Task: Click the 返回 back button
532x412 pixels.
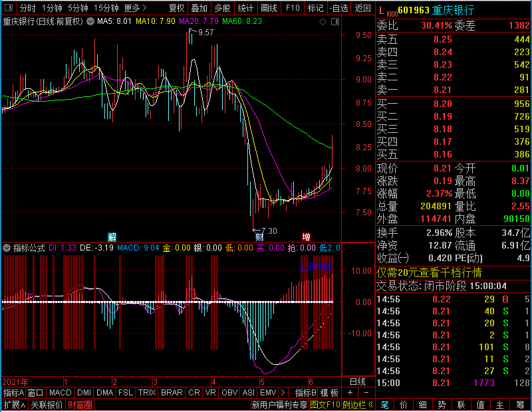Action: (x=362, y=8)
